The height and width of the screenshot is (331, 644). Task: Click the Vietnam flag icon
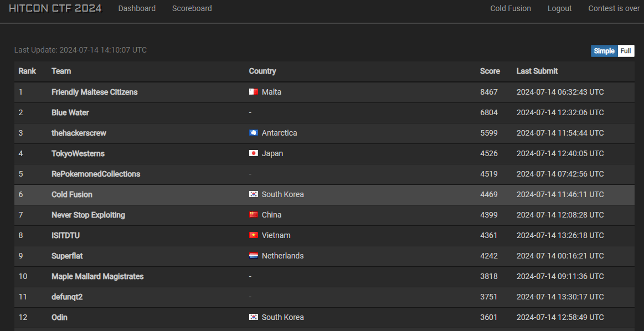coord(254,235)
